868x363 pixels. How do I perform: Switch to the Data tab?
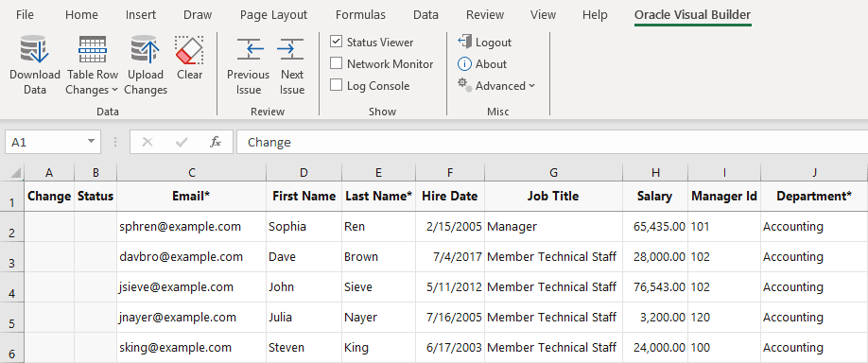[x=425, y=15]
